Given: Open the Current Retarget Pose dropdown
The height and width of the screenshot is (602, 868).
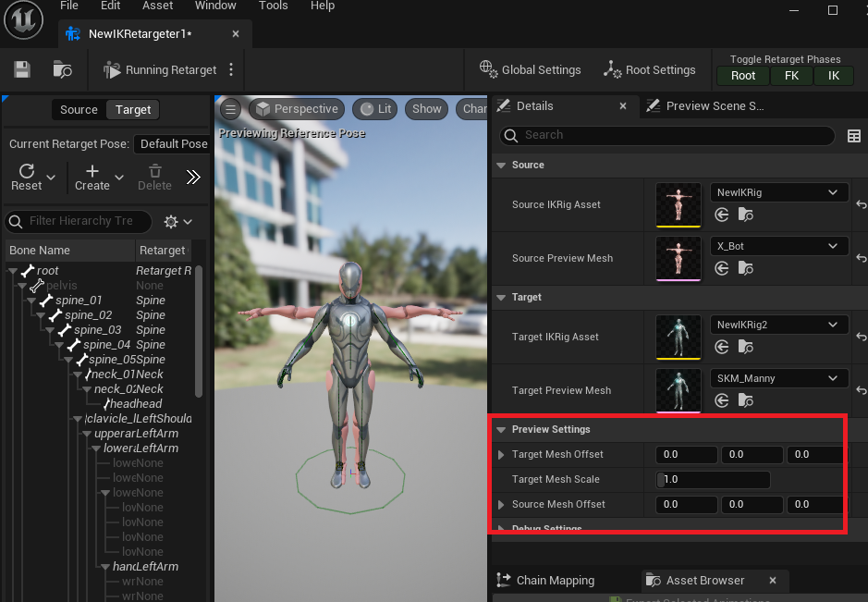Looking at the screenshot, I should (173, 144).
